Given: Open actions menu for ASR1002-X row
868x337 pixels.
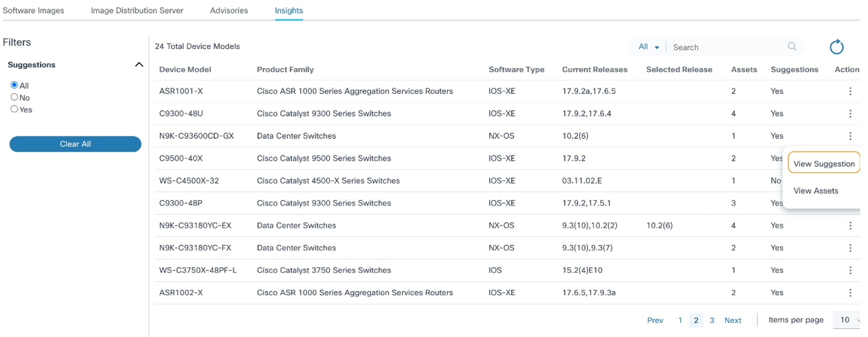Looking at the screenshot, I should click(x=850, y=293).
